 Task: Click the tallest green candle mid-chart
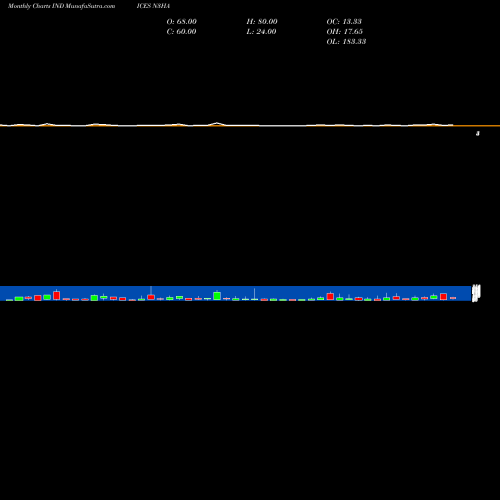click(217, 296)
